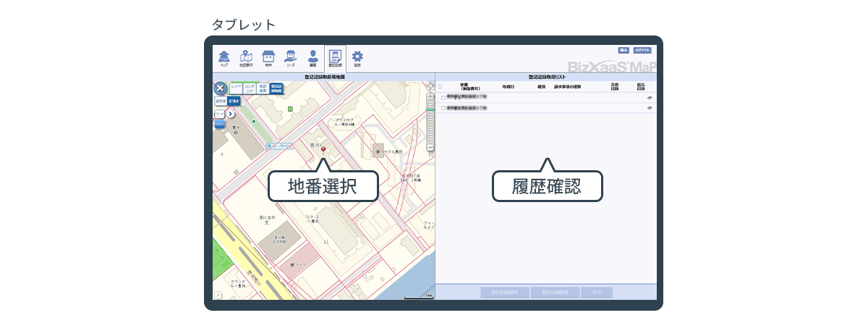Check the second row checkbox in list
868x331 pixels.
(x=443, y=108)
